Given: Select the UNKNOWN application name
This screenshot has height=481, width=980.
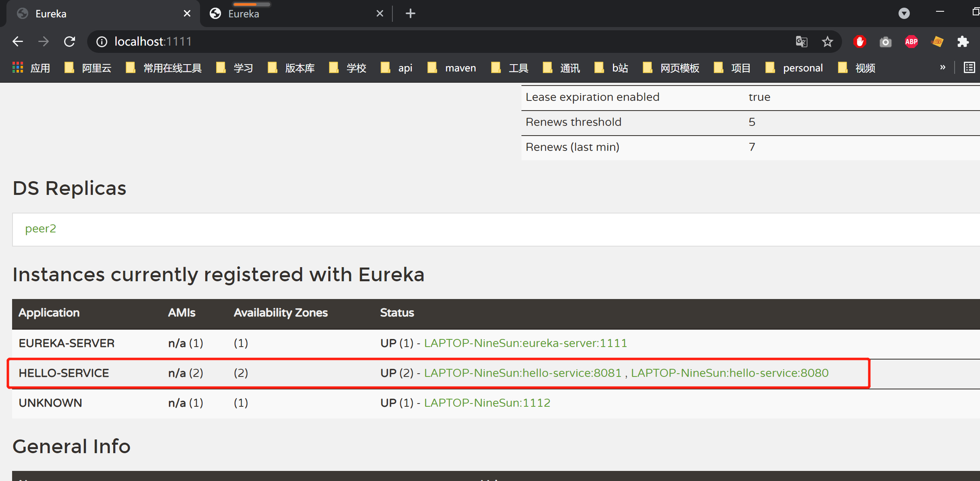Looking at the screenshot, I should pos(50,403).
